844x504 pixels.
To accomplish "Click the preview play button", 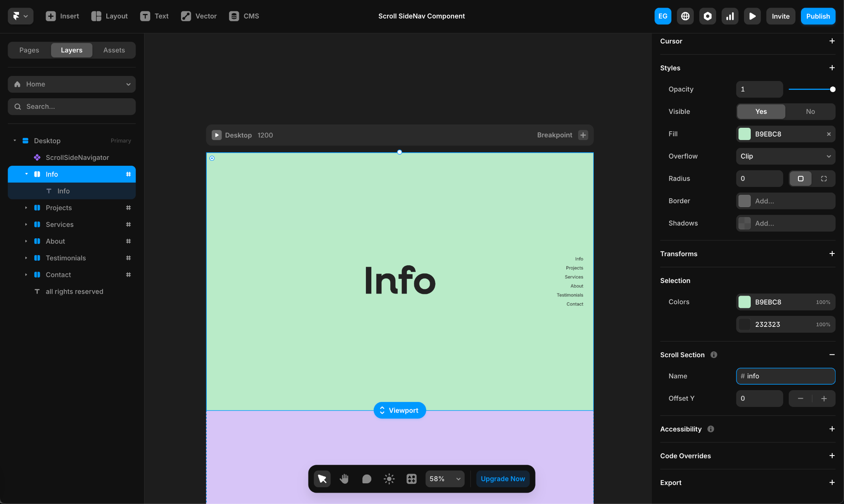I will (x=752, y=16).
